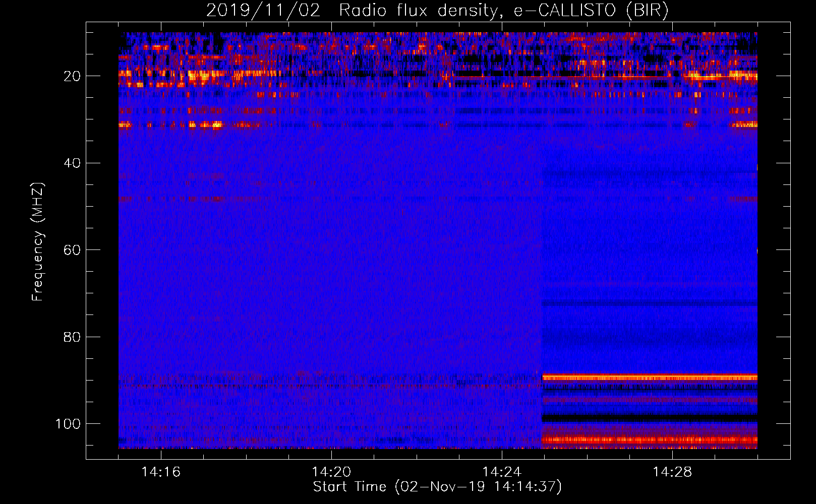Screen dimensions: 816x504
Task: Click the 40 frequency tick label
Action: click(72, 163)
